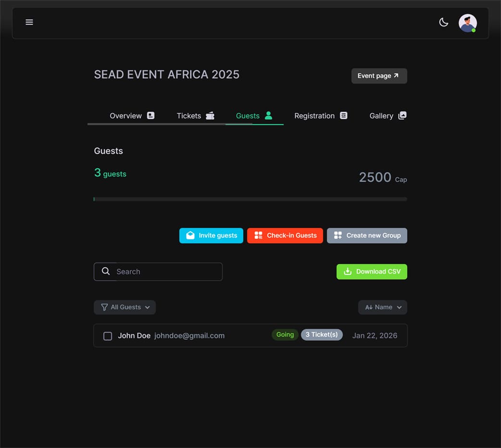Click the envelope icon on Invite guests
Screen dimensions: 501x448
[x=189, y=236]
